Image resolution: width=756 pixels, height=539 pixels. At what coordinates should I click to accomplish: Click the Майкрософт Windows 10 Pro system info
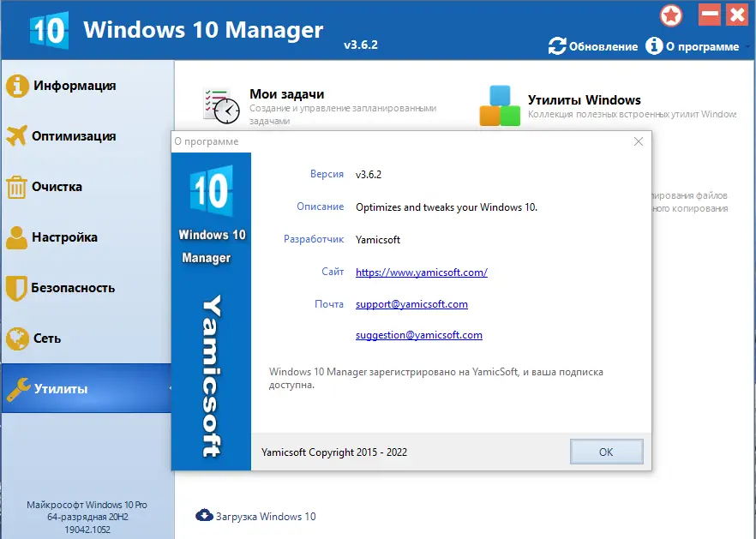pyautogui.click(x=87, y=505)
